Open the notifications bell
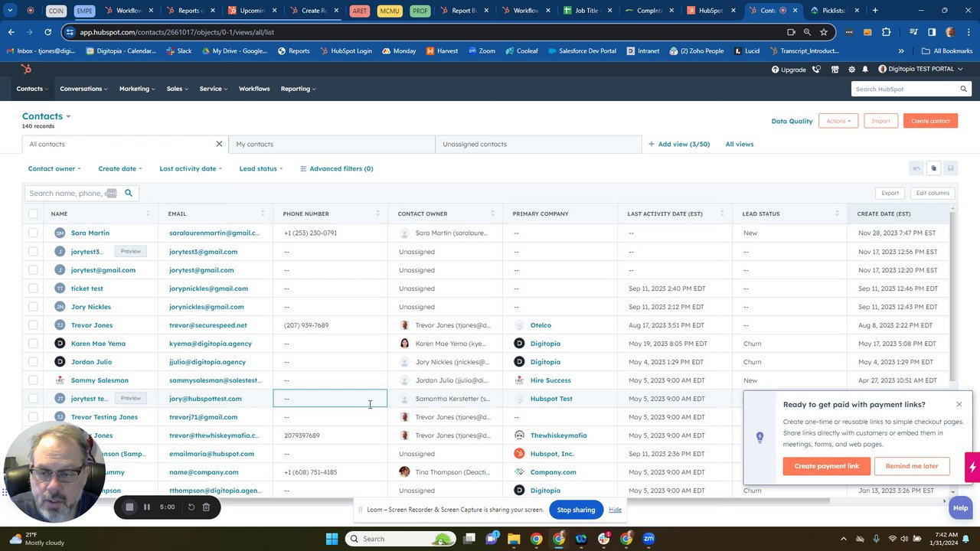The height and width of the screenshot is (551, 980). [865, 69]
